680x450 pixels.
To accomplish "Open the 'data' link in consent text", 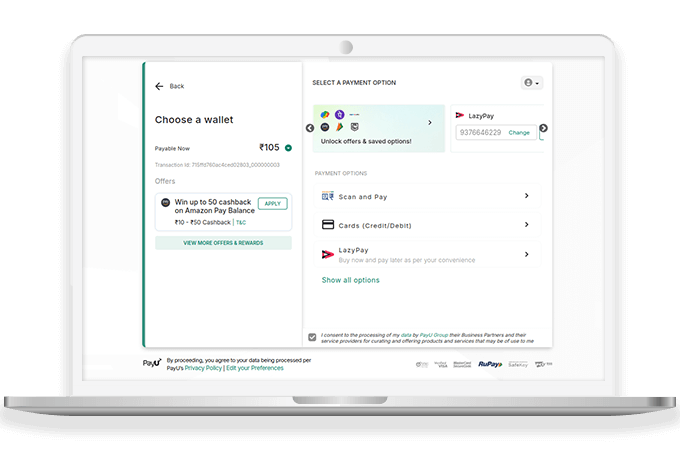I will point(406,335).
